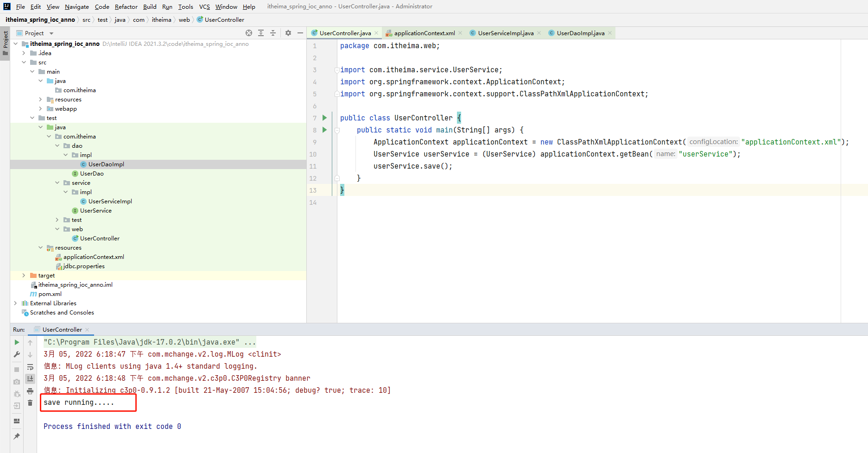The height and width of the screenshot is (453, 868).
Task: Open the Refactor menu
Action: pos(126,6)
